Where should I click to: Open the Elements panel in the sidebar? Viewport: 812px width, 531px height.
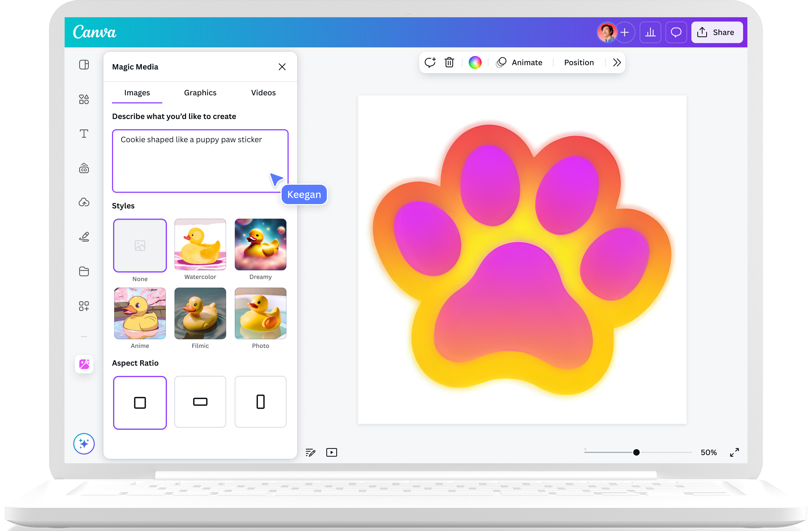point(84,99)
